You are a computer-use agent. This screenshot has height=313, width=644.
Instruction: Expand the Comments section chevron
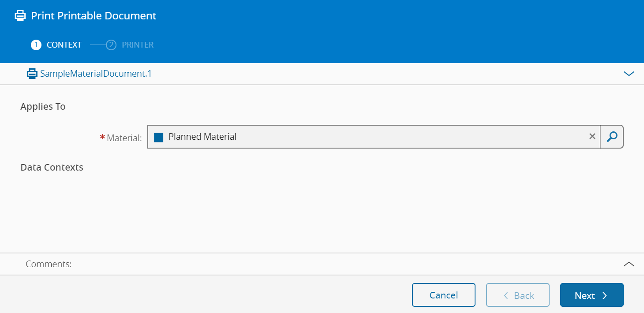pyautogui.click(x=629, y=264)
